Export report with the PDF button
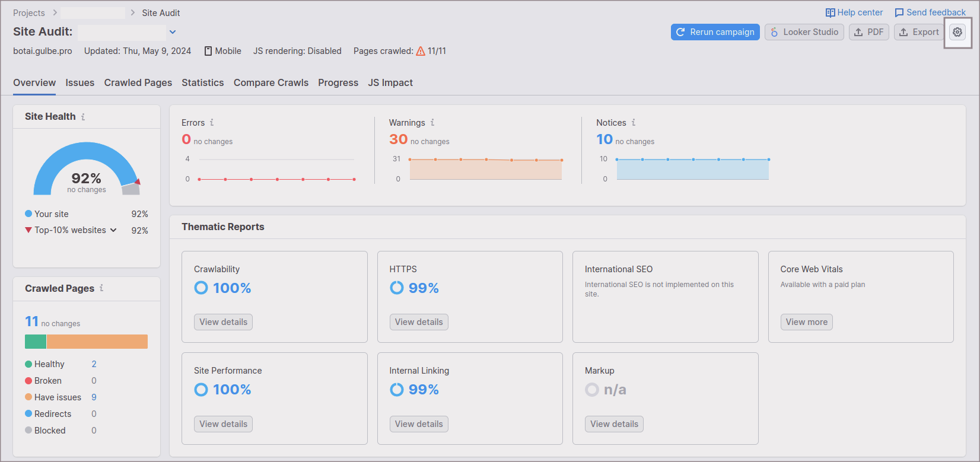This screenshot has width=980, height=462. [x=868, y=32]
